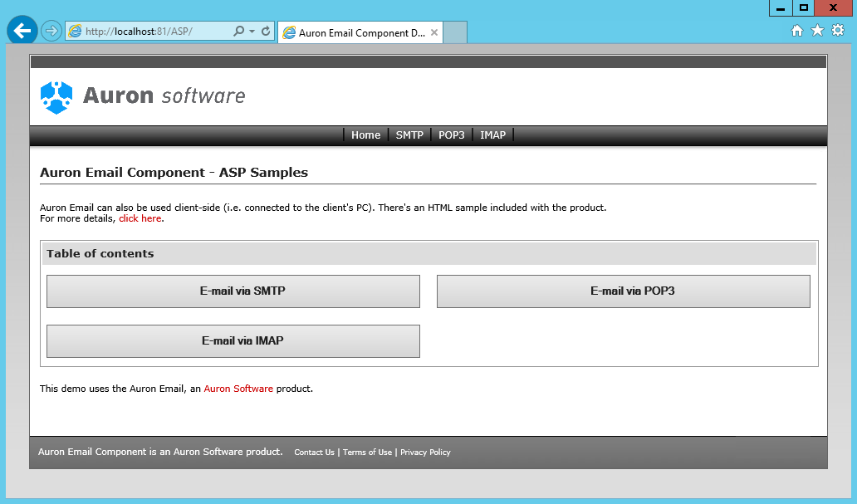Open SMTP from the navigation bar
Image resolution: width=857 pixels, height=504 pixels.
tap(409, 135)
